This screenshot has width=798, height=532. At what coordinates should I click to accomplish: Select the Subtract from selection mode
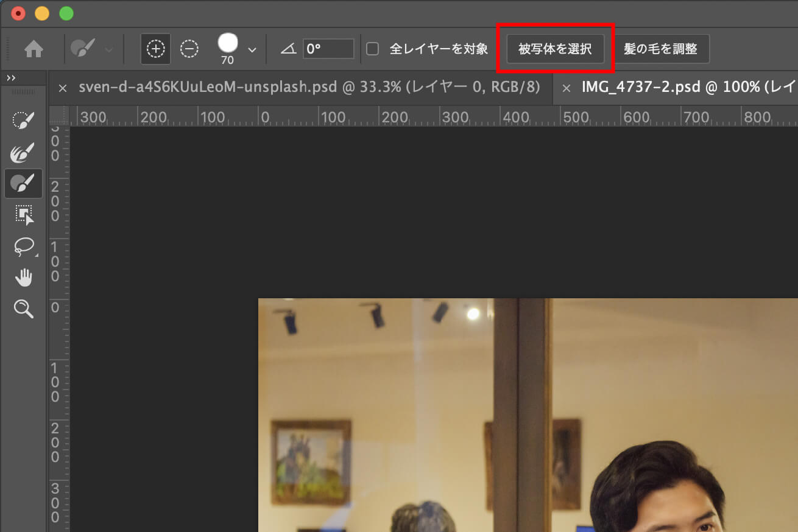pyautogui.click(x=190, y=49)
